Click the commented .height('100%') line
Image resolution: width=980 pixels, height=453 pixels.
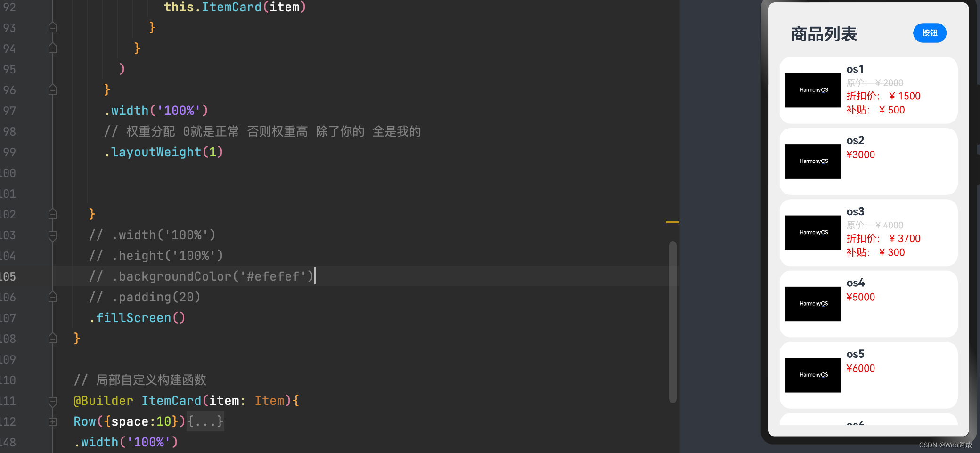pos(156,256)
